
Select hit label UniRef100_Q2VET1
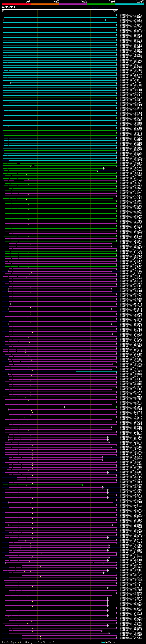pos(131,470)
